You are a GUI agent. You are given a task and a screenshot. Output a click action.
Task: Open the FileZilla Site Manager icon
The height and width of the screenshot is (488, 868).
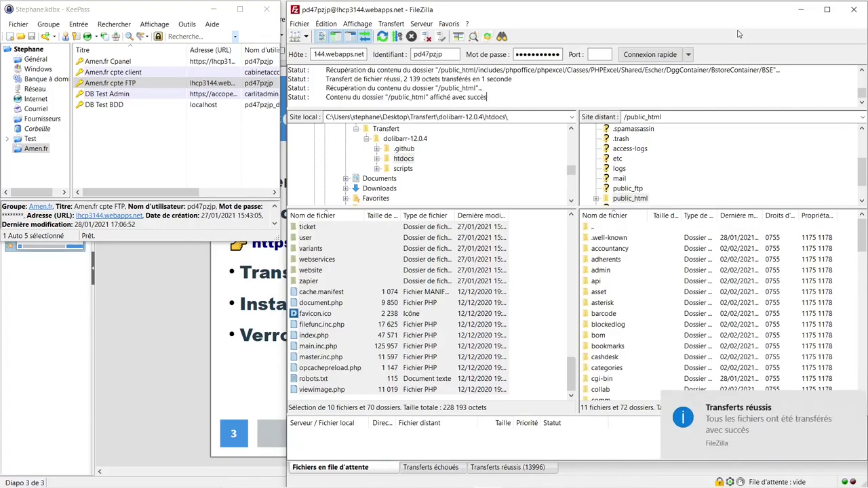point(296,37)
